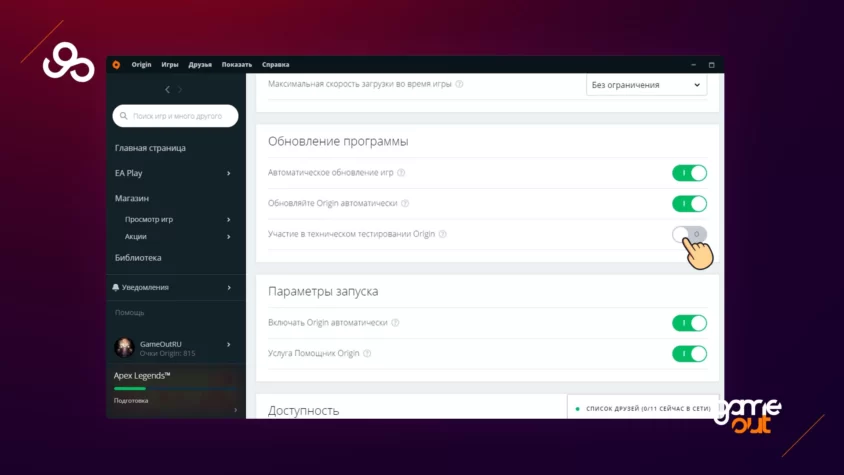Image resolution: width=844 pixels, height=475 pixels.
Task: Open the Справка menu
Action: click(276, 65)
